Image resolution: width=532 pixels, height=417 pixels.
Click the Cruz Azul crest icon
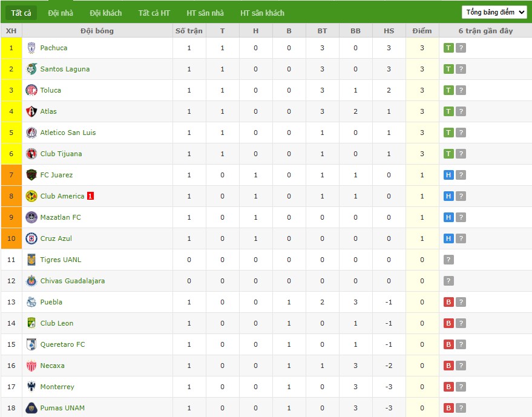(31, 238)
